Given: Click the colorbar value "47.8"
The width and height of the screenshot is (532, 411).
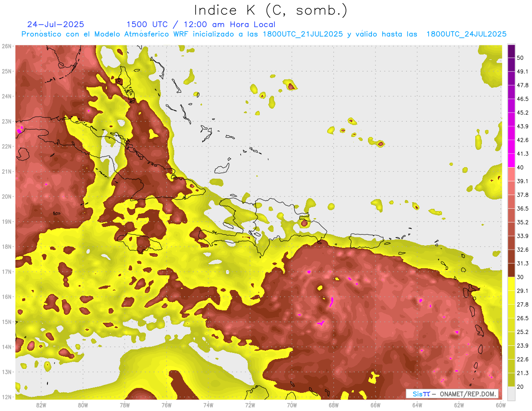Looking at the screenshot, I should (x=522, y=85).
